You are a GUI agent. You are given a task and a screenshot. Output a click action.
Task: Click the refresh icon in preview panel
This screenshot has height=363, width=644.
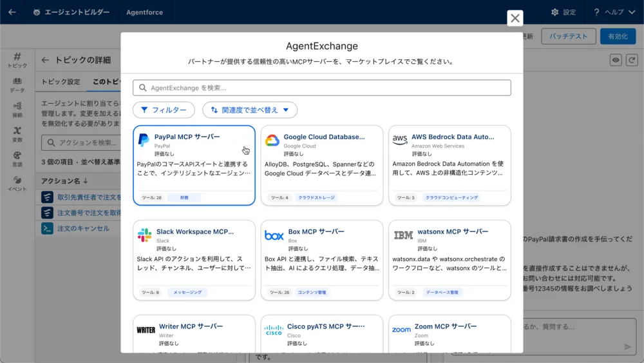tap(632, 60)
